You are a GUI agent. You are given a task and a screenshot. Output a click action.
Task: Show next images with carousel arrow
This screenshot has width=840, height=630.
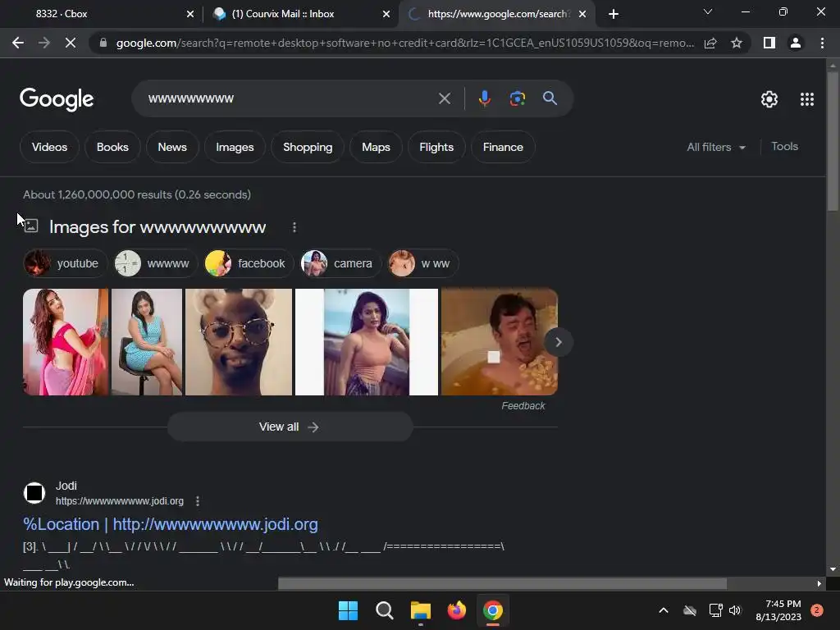[x=558, y=342]
